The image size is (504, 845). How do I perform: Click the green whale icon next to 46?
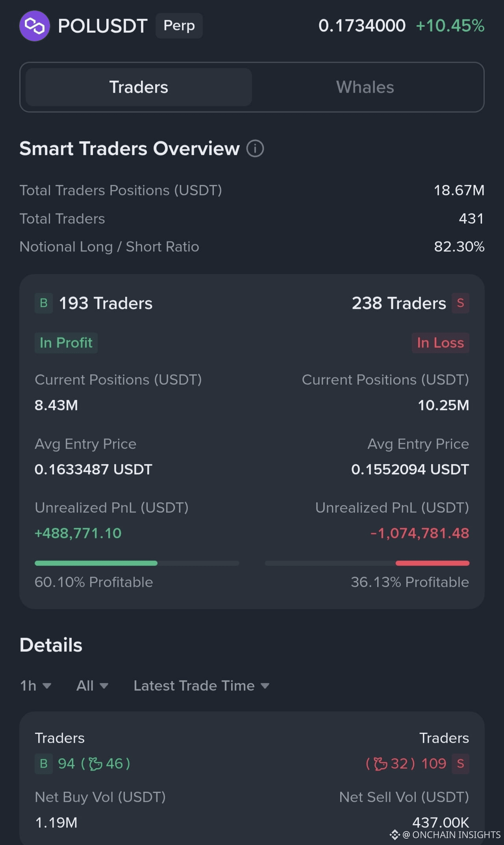(95, 764)
